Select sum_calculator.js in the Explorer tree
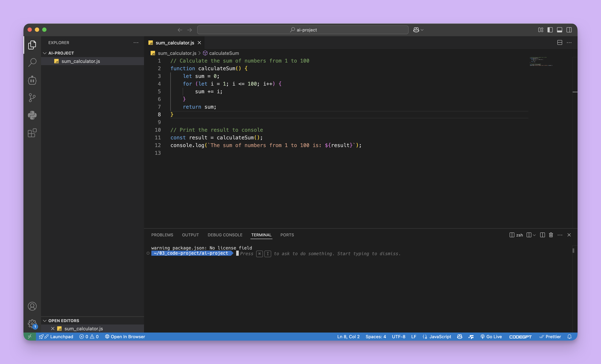 click(x=80, y=61)
